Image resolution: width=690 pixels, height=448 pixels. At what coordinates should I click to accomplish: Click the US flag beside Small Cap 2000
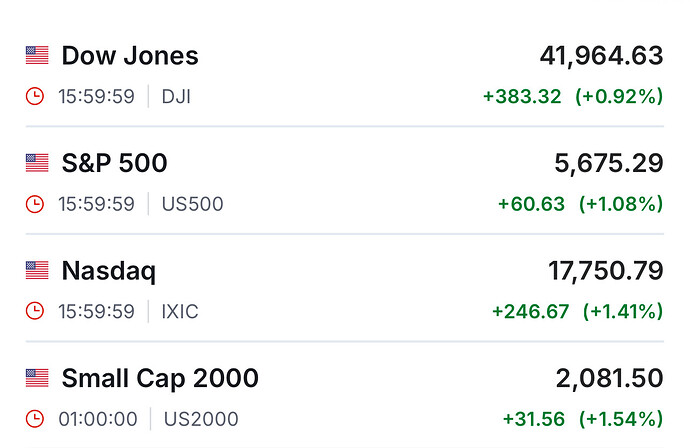37,378
